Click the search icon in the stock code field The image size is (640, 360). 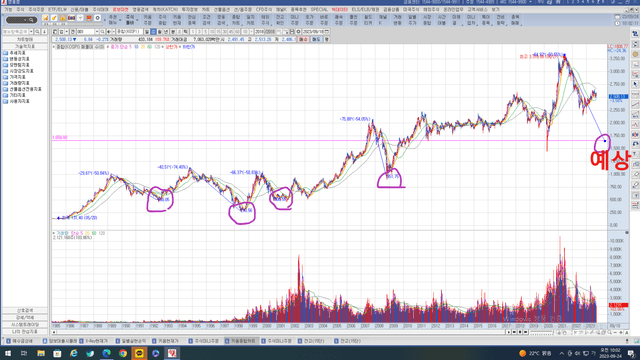click(102, 32)
